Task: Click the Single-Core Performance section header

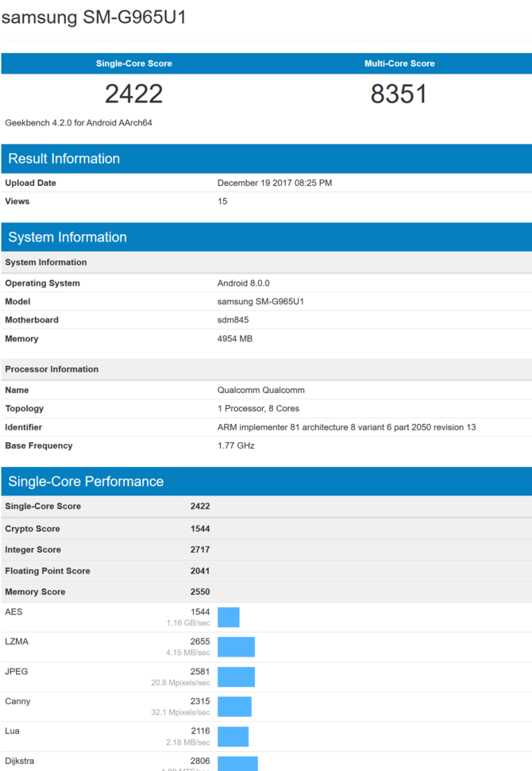Action: (x=267, y=481)
